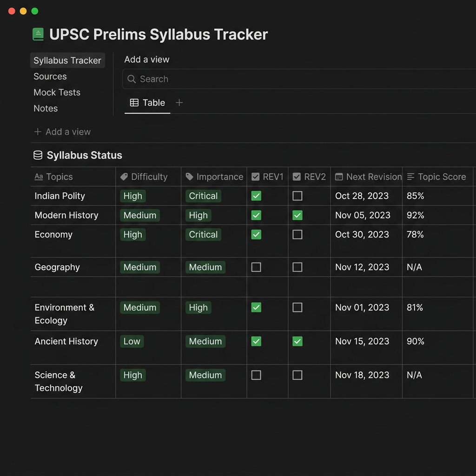
Task: Open Notes page in sidebar
Action: coord(46,108)
